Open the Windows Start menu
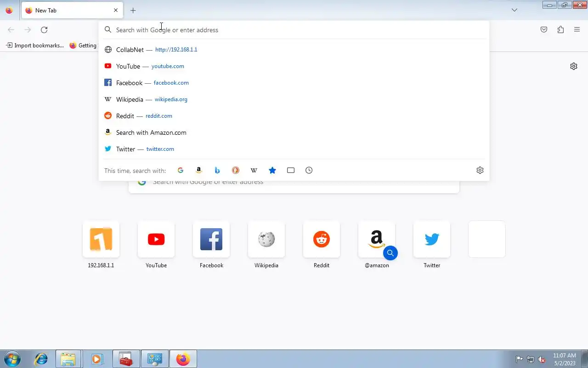 point(12,359)
